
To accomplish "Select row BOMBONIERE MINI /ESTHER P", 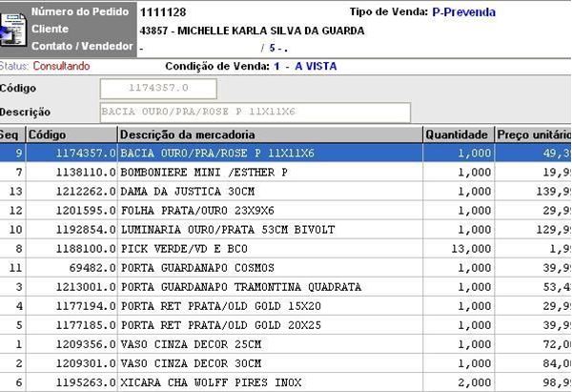I will point(286,172).
